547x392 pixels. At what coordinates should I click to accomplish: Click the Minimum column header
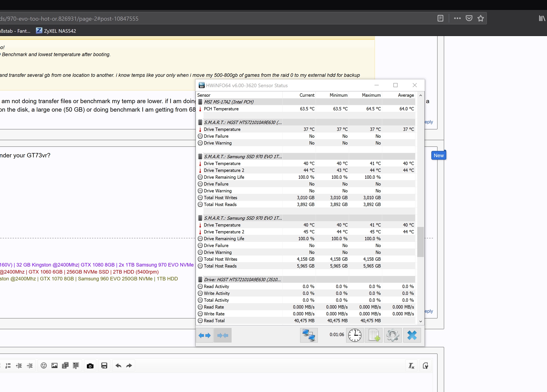click(332, 95)
